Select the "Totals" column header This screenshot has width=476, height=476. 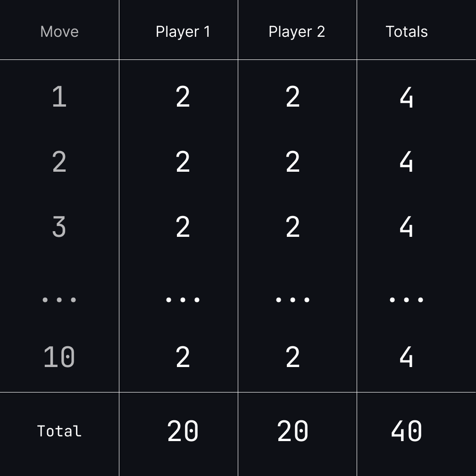point(407,32)
